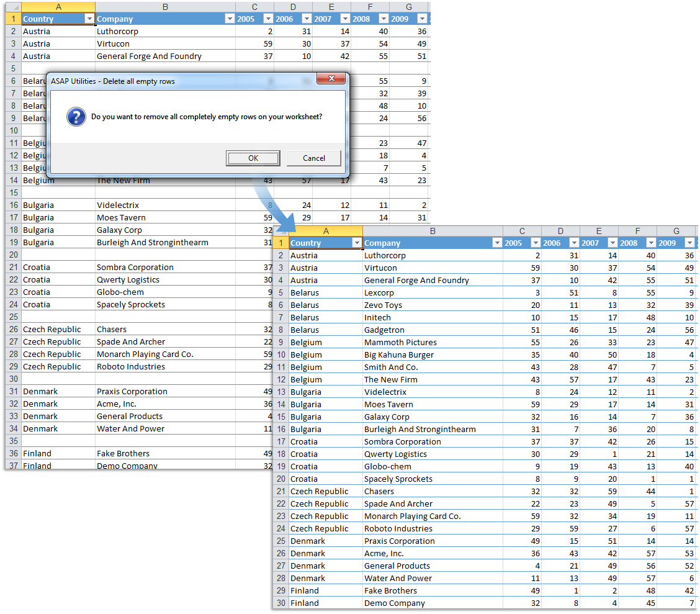
Task: Click the Luthorcorp cell in the top sheet
Action: [165, 31]
